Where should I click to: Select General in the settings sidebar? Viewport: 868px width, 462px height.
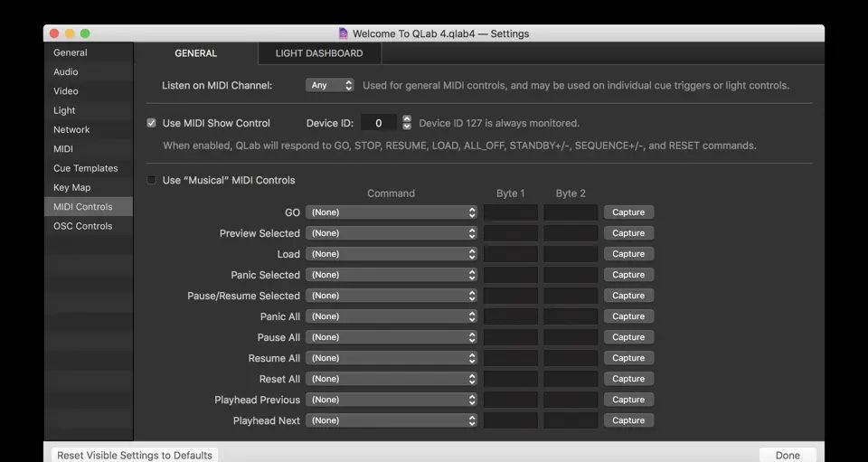click(x=89, y=52)
